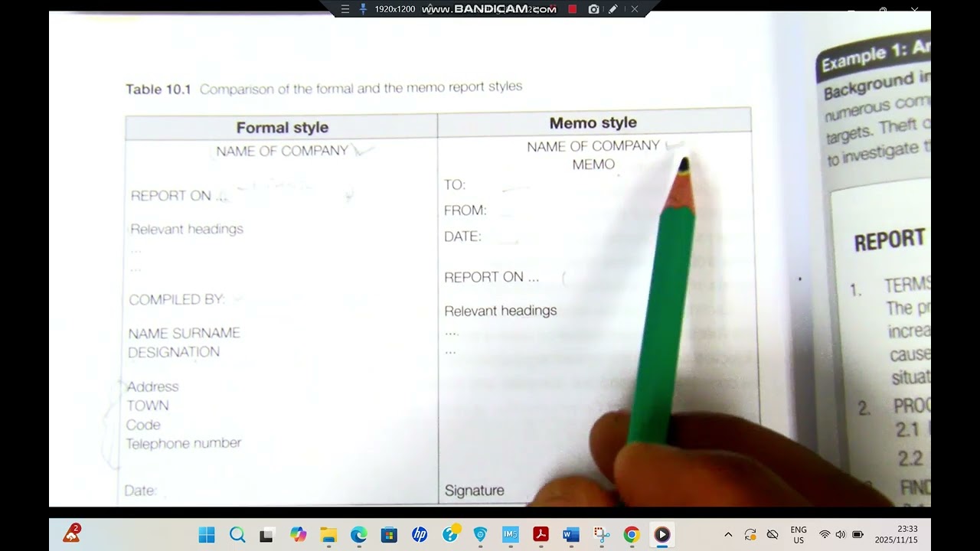Switch to the active media player app

pyautogui.click(x=662, y=534)
